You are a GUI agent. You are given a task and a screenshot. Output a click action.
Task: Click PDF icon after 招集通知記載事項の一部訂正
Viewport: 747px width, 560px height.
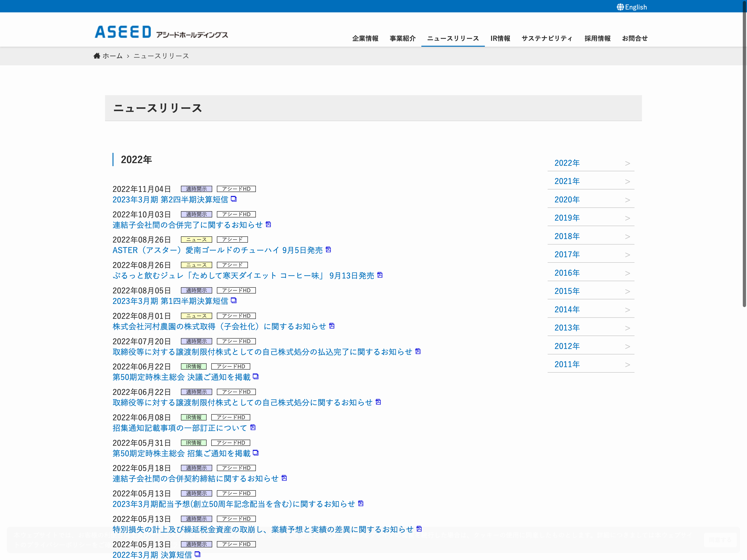tap(253, 427)
